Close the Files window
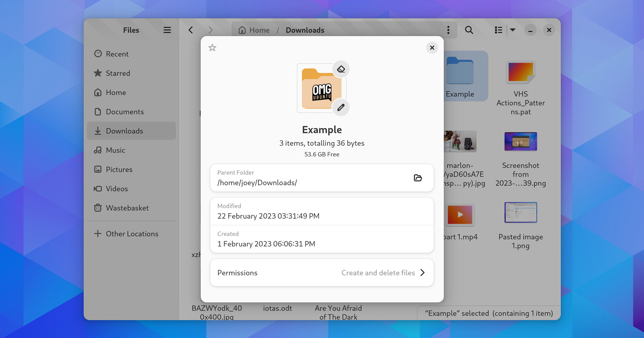Image resolution: width=644 pixels, height=338 pixels. (549, 30)
